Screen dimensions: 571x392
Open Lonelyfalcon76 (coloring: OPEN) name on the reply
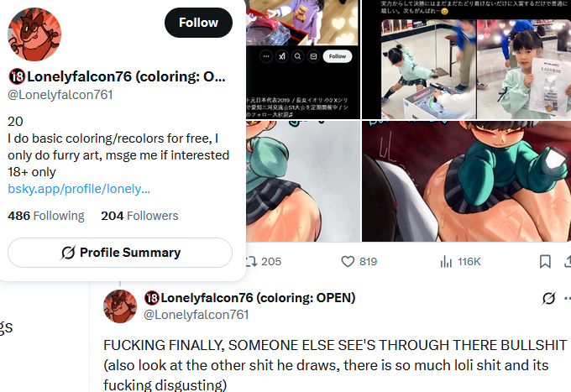pos(250,298)
